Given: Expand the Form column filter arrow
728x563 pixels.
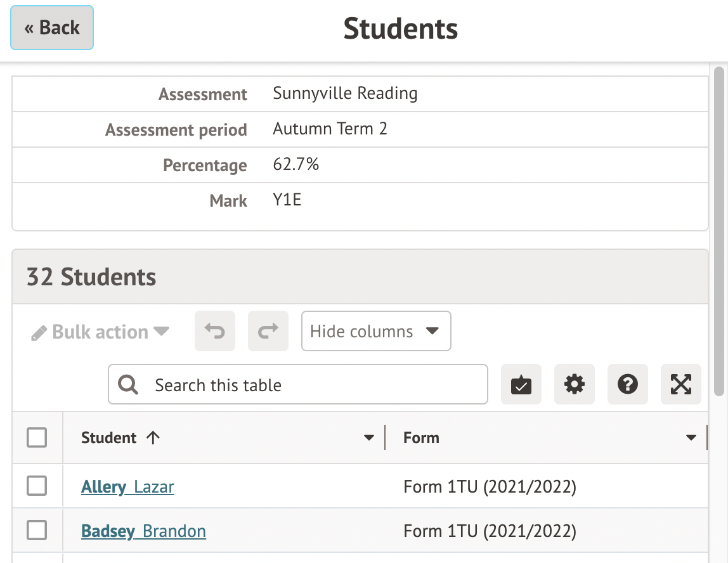Looking at the screenshot, I should coord(691,438).
